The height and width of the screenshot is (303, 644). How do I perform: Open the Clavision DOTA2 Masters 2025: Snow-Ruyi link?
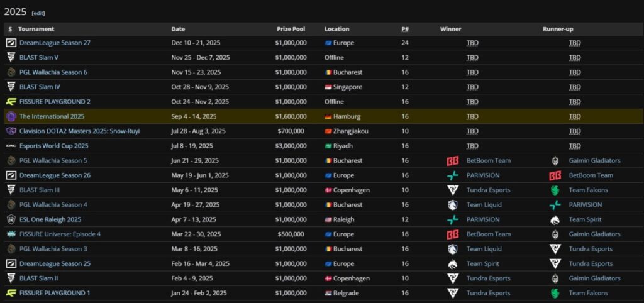[x=80, y=131]
